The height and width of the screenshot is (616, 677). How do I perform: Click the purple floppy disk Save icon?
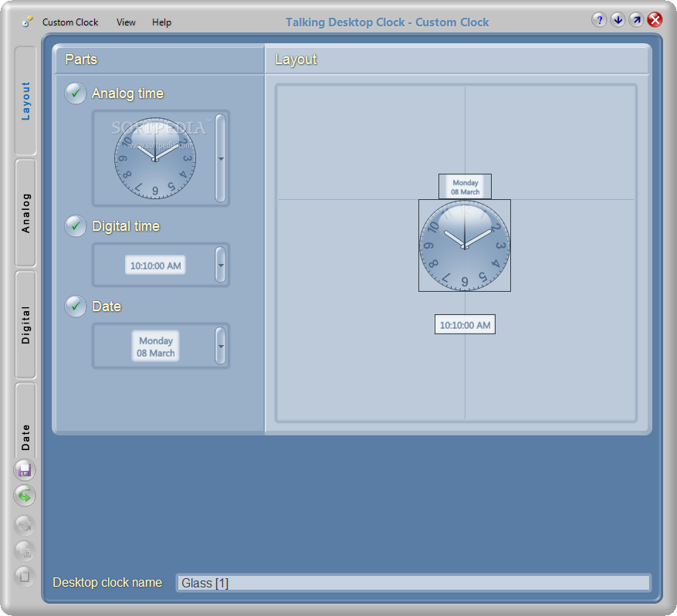[25, 469]
